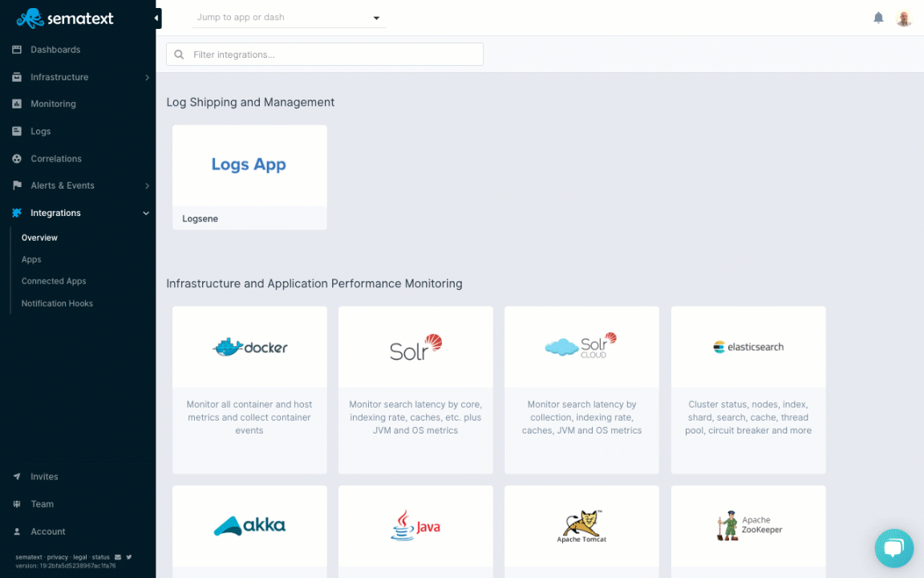Open Connected Apps in the sidebar
Viewport: 924px width, 578px height.
coord(54,281)
